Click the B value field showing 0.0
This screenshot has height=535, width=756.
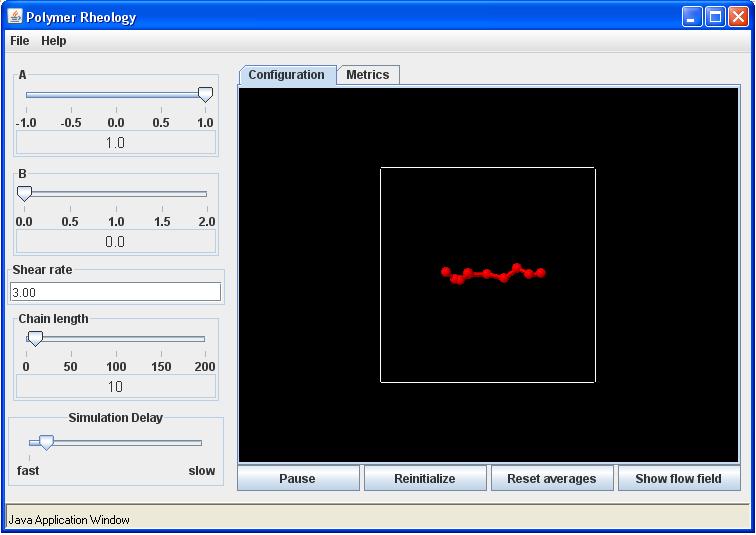pos(116,241)
